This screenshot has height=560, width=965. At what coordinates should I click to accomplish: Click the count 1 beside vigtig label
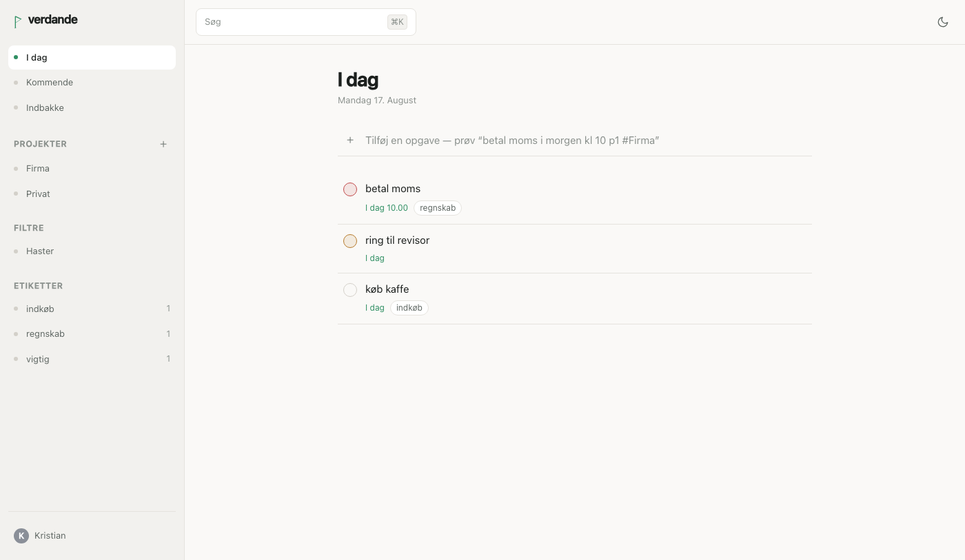coord(168,359)
